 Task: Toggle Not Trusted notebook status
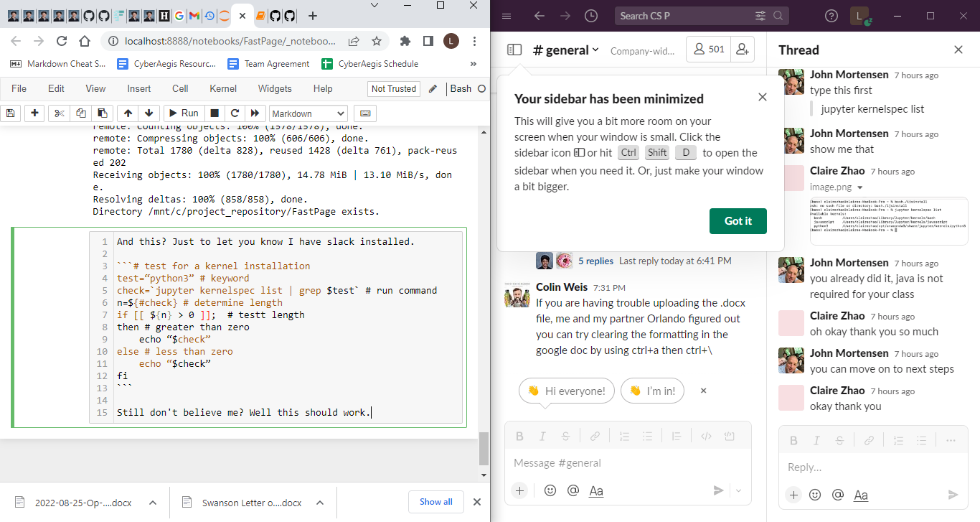coord(393,89)
